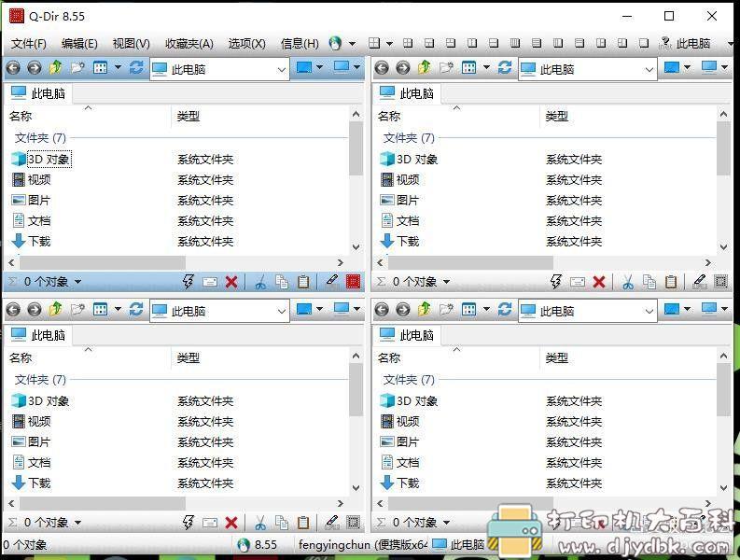Open the 选项(X) menu
Screen dimensions: 740x560
coord(247,44)
